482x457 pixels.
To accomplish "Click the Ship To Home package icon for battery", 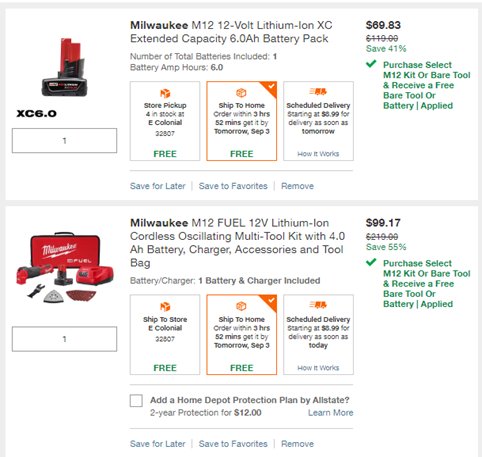I will [241, 93].
